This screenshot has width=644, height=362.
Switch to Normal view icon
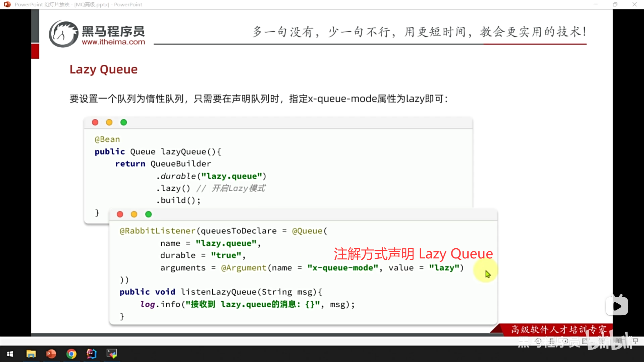585,341
